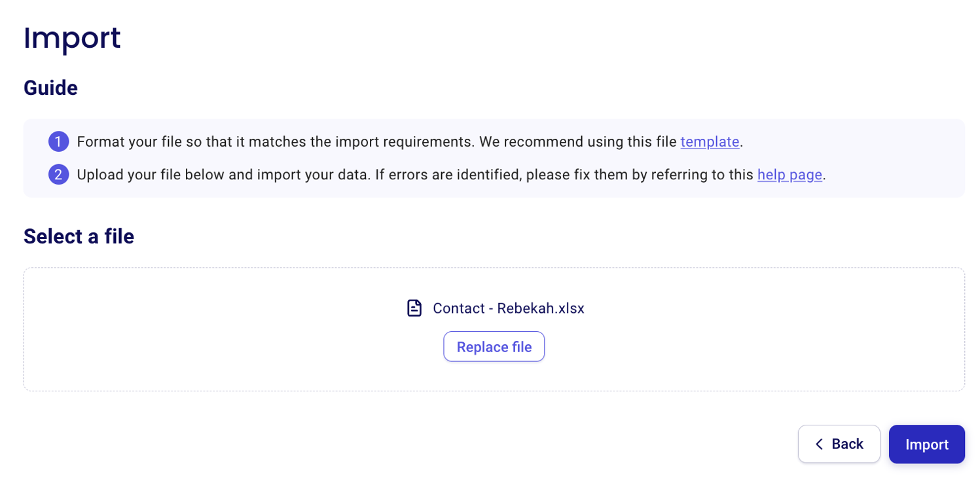Click empty space in the Guide panel

click(897, 157)
